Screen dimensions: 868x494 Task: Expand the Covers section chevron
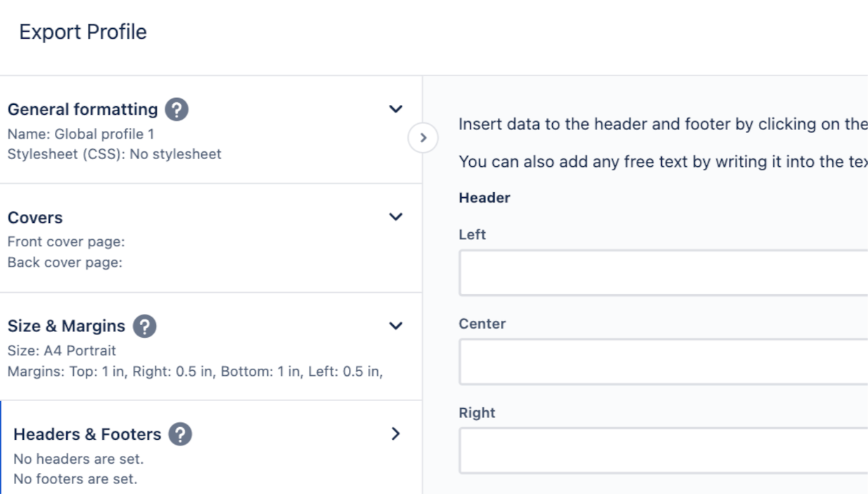[x=396, y=217]
